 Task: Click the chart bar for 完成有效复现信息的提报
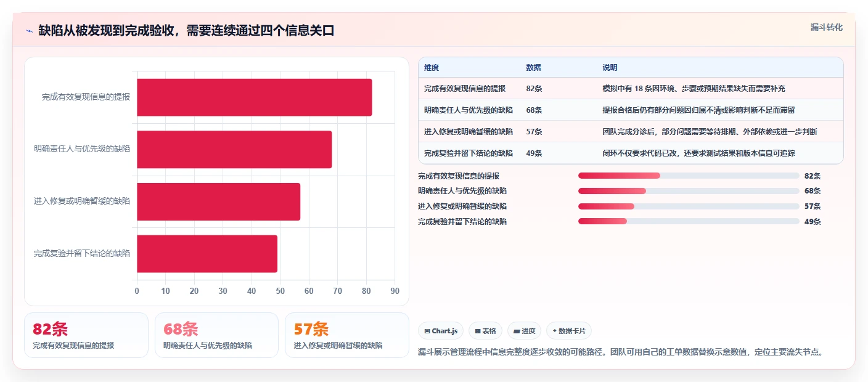(x=254, y=97)
